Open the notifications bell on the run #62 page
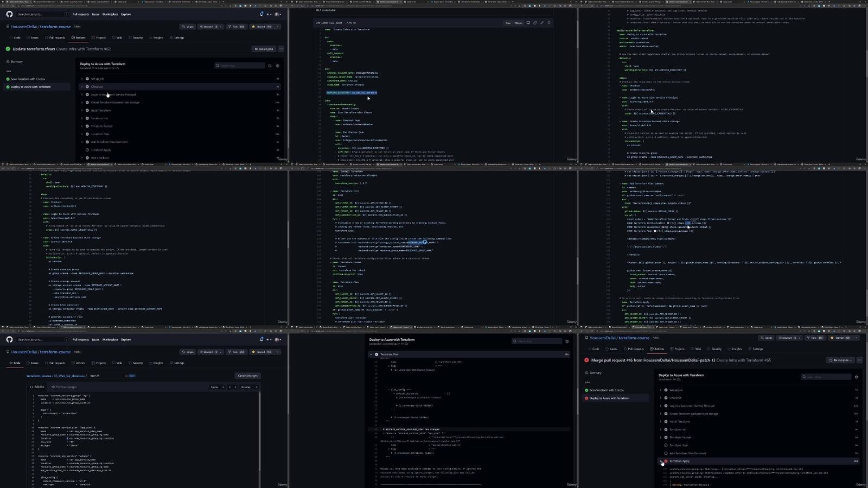Screen dimensions: 868x488 [x=261, y=14]
